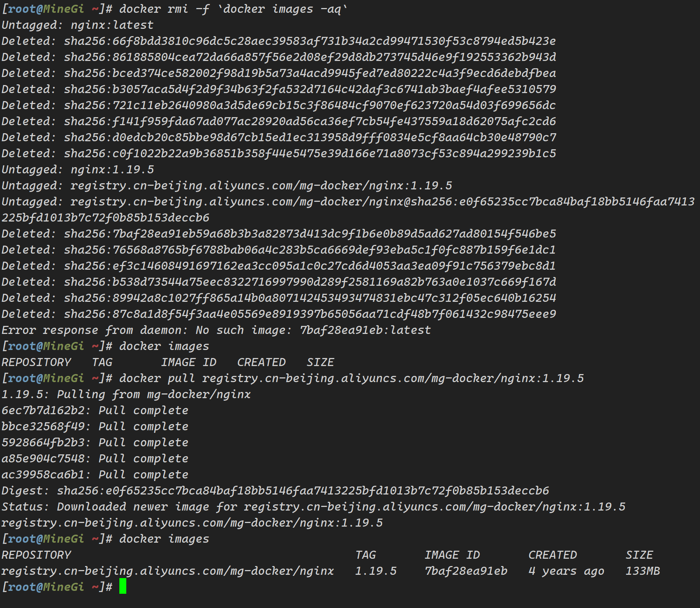Click '5928664fb2b3: Pull complete' line
This screenshot has height=608, width=700.
pyautogui.click(x=95, y=442)
